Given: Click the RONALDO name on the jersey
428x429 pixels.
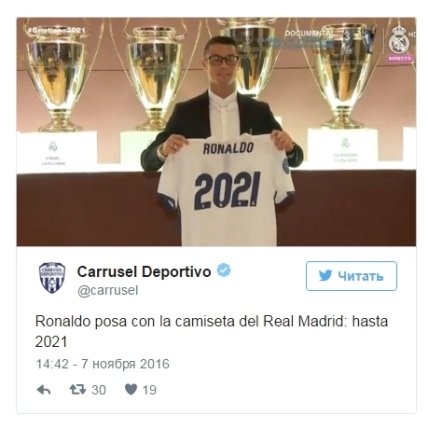Looking at the screenshot, I should tap(229, 148).
